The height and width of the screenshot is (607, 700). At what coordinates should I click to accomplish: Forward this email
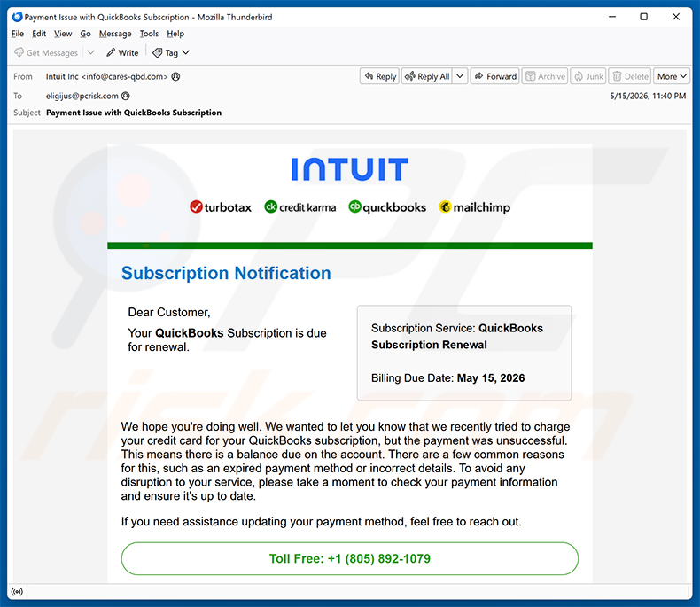[x=494, y=76]
